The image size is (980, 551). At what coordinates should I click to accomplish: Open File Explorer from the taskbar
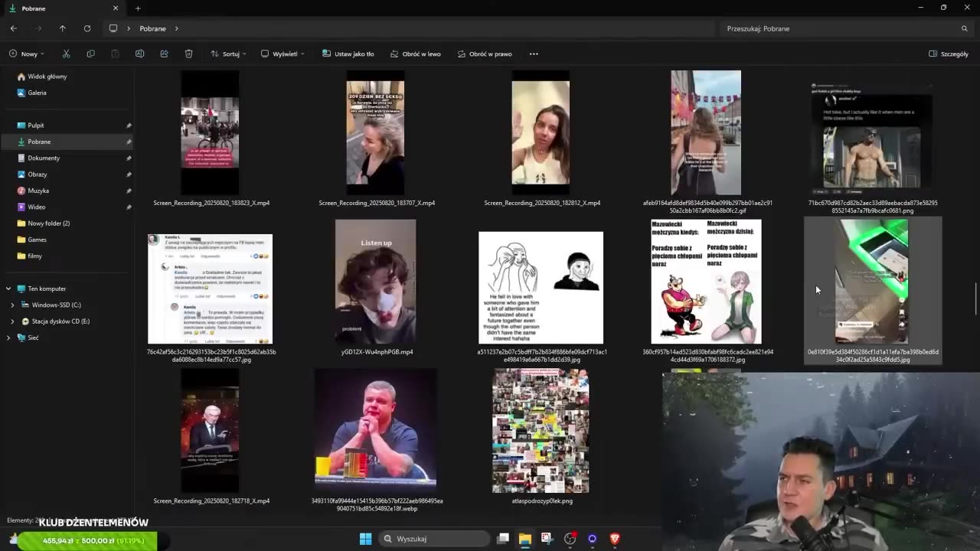click(x=525, y=539)
